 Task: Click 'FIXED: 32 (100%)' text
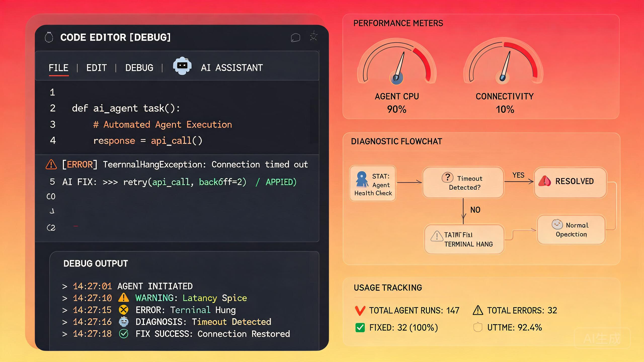pos(404,328)
